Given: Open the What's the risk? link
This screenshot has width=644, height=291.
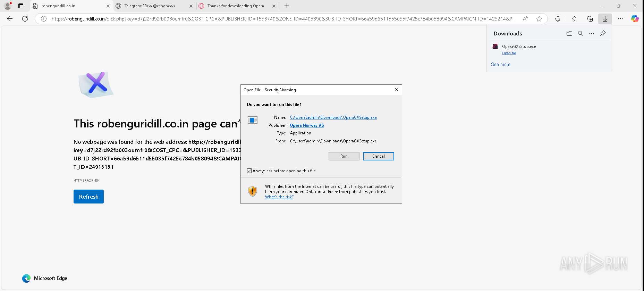Looking at the screenshot, I should point(279,197).
